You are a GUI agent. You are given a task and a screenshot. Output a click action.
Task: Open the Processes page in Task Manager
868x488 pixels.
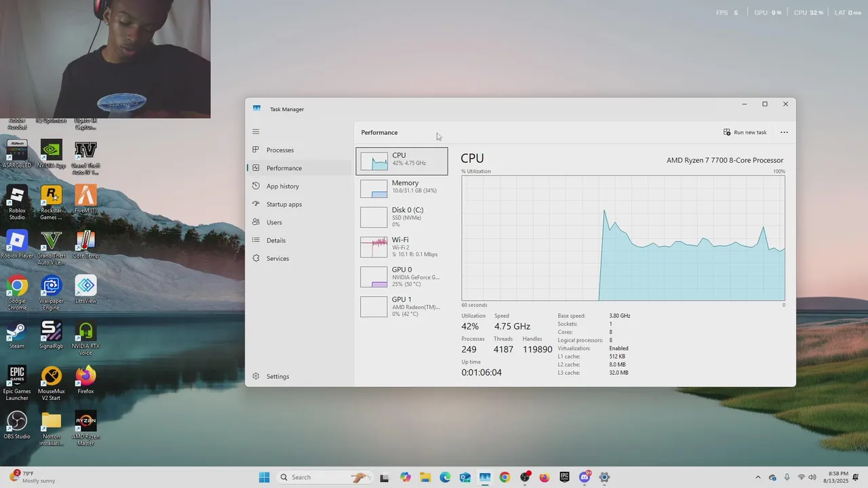299,150
